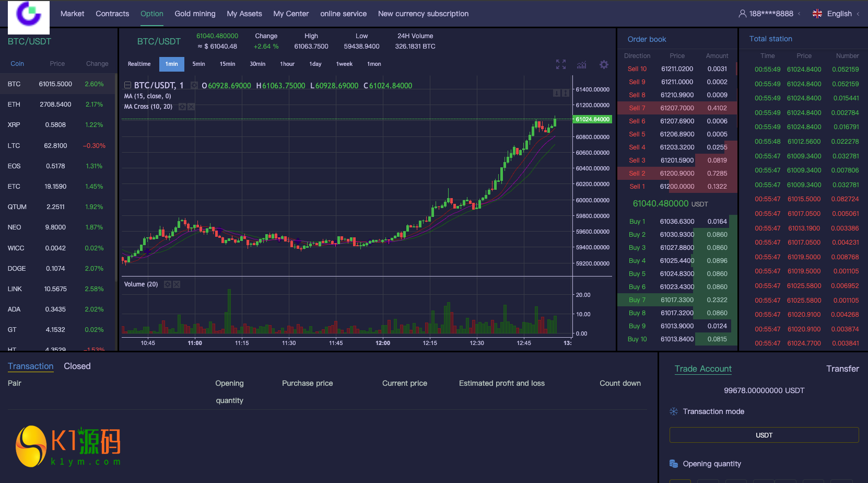The width and height of the screenshot is (868, 483).
Task: Select the 1hour chart timeframe
Action: click(287, 64)
